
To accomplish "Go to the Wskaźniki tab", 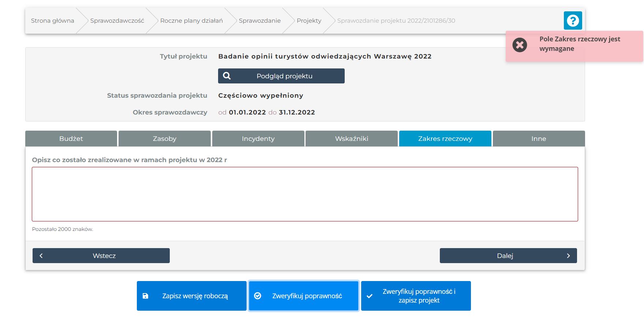I will pyautogui.click(x=352, y=139).
